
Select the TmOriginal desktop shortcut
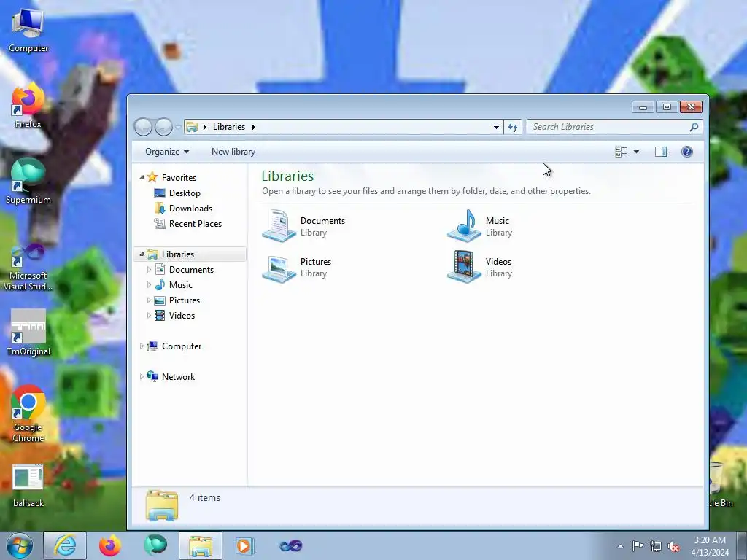click(28, 332)
